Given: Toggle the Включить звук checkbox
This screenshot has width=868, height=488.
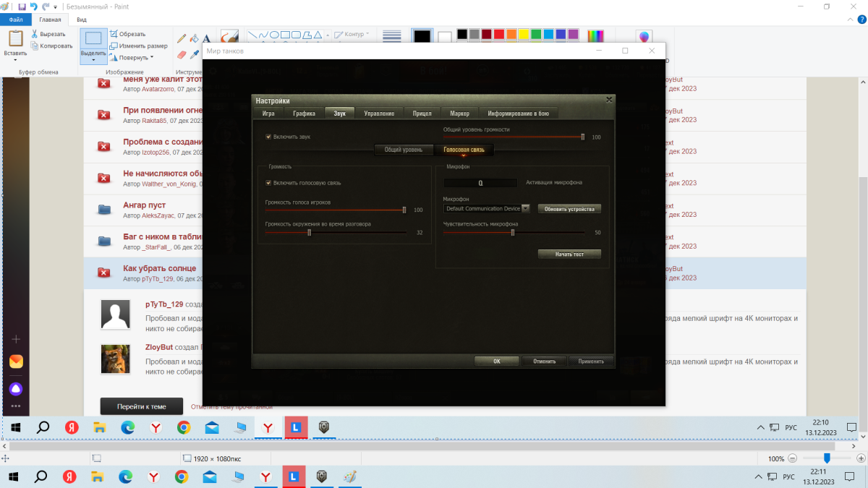Looking at the screenshot, I should [x=268, y=136].
